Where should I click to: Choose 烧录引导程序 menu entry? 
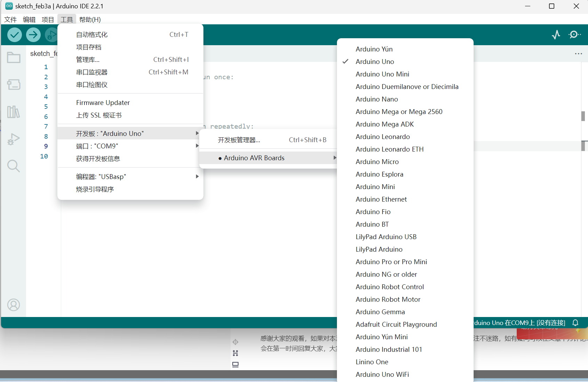coord(130,189)
